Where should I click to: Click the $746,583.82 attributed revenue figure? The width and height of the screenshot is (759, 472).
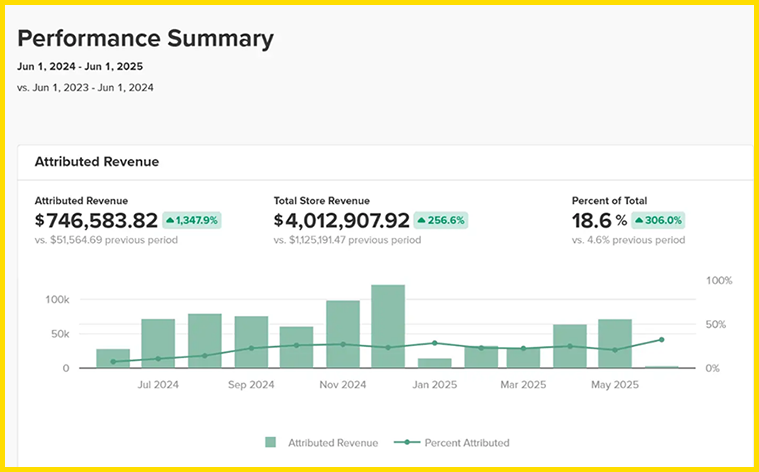97,220
